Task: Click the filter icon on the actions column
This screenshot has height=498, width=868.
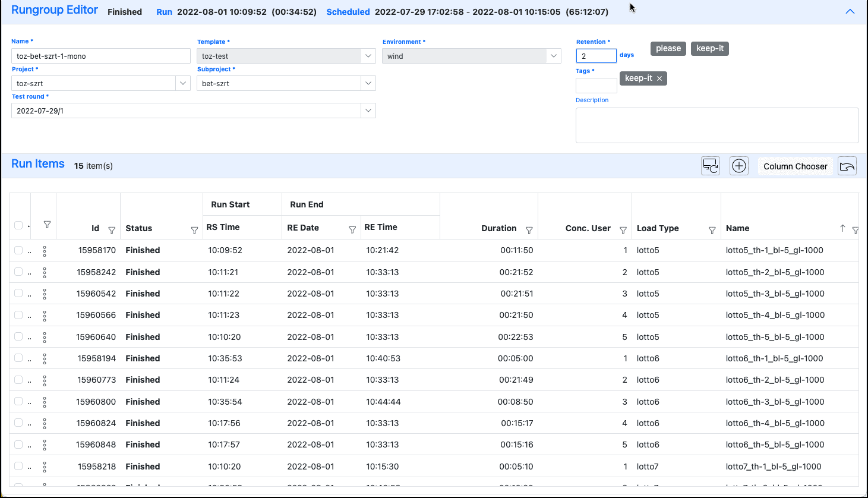Action: [x=47, y=225]
